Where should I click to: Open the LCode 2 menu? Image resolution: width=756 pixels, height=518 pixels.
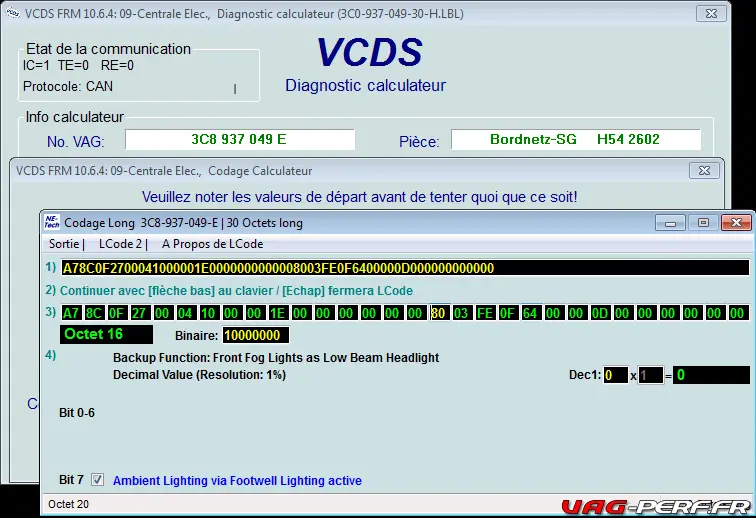point(121,244)
